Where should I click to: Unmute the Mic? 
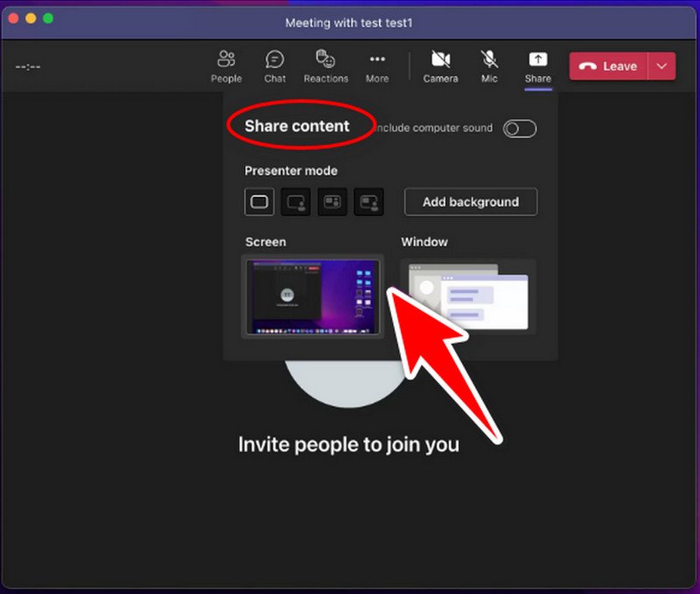[x=490, y=66]
